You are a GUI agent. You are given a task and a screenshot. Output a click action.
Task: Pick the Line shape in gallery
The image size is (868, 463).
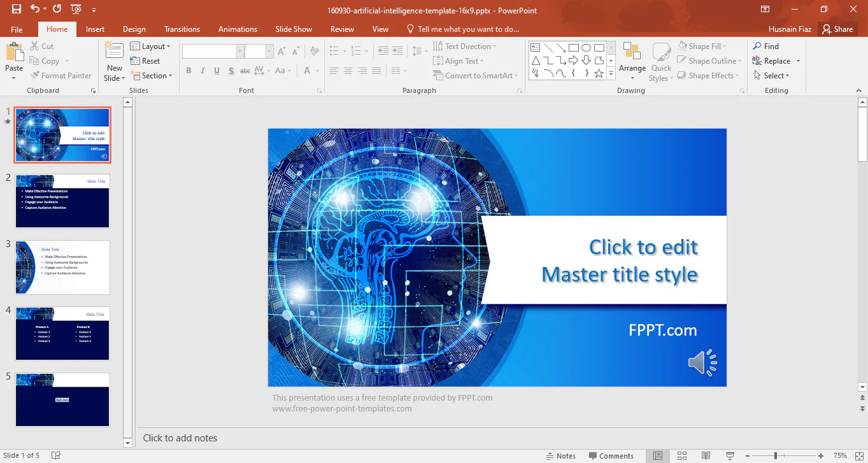(548, 48)
